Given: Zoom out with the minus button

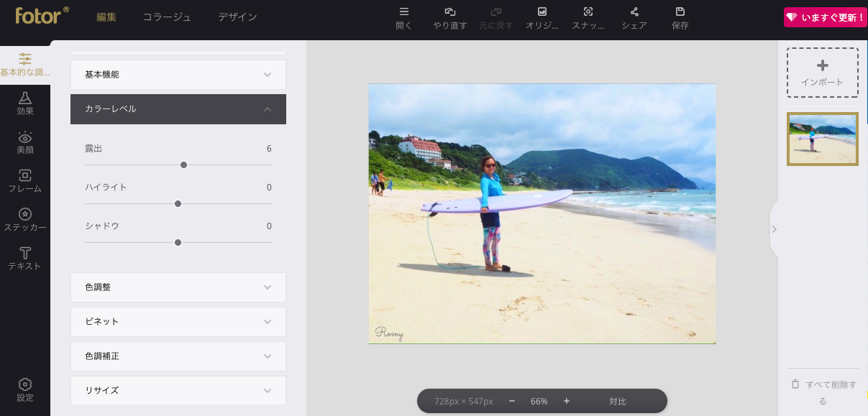Looking at the screenshot, I should coord(512,401).
